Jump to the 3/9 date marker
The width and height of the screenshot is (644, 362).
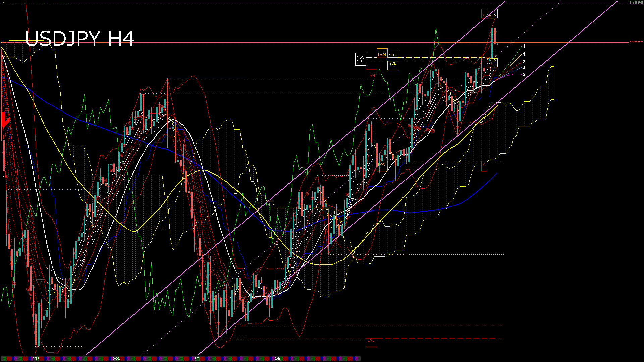point(277,359)
